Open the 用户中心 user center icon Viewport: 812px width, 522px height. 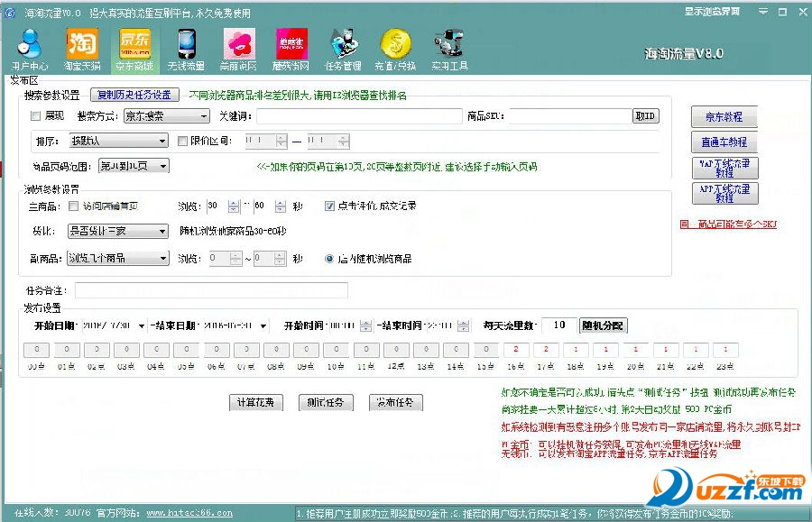pos(30,50)
